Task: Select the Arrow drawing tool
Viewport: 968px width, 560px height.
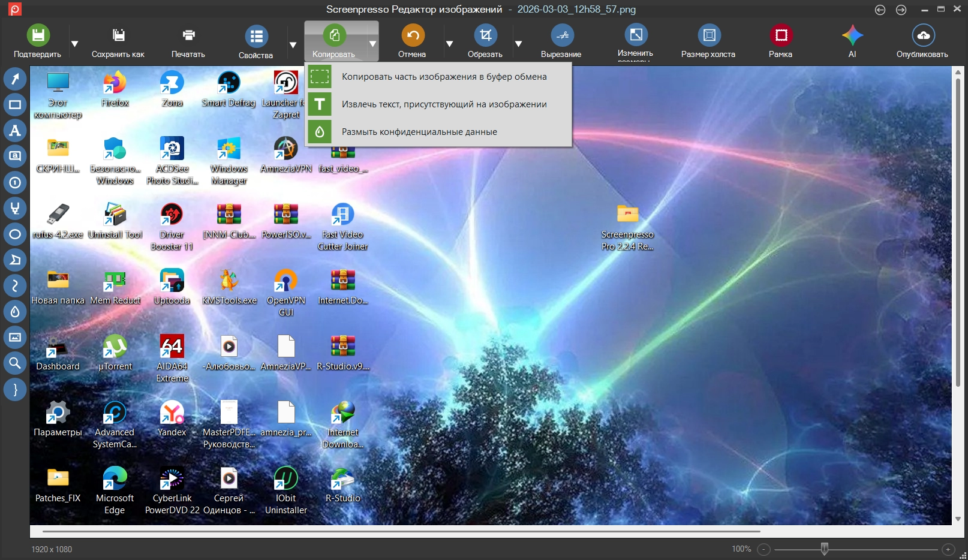Action: pos(15,79)
